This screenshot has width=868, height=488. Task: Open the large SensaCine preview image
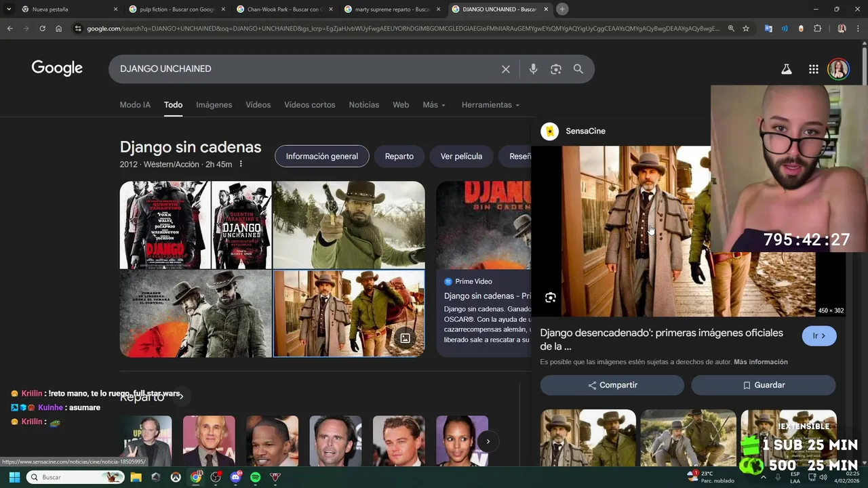tap(688, 231)
